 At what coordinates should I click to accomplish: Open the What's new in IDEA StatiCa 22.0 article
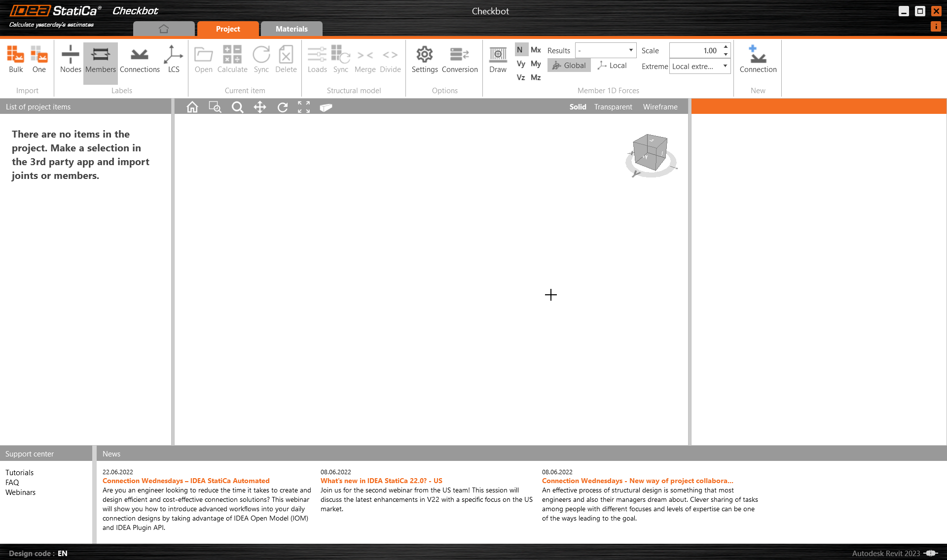click(381, 481)
